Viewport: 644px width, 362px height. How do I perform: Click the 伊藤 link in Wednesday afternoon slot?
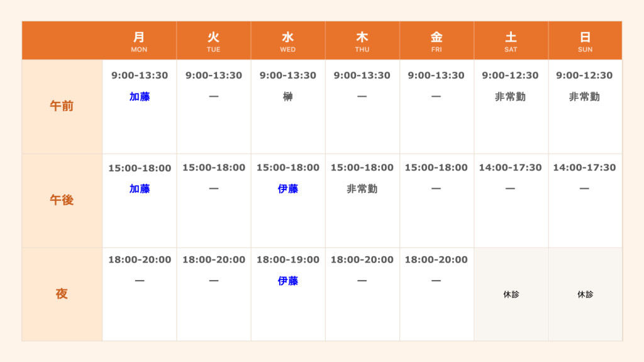pyautogui.click(x=288, y=189)
